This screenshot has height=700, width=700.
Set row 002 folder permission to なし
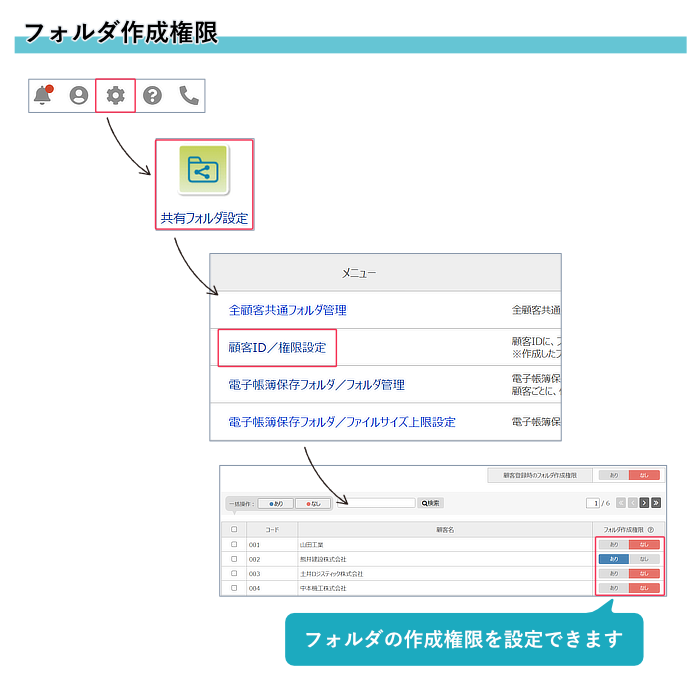click(644, 559)
